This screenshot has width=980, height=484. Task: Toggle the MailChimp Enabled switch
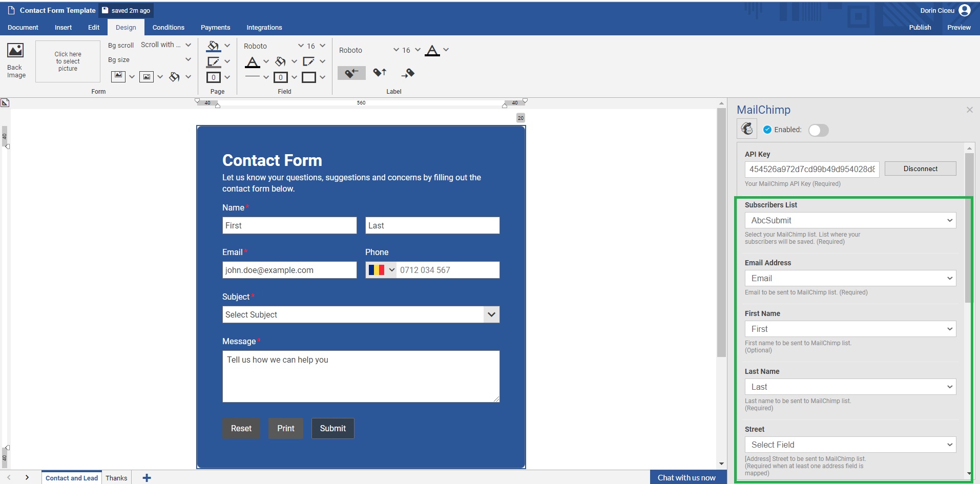(x=818, y=130)
